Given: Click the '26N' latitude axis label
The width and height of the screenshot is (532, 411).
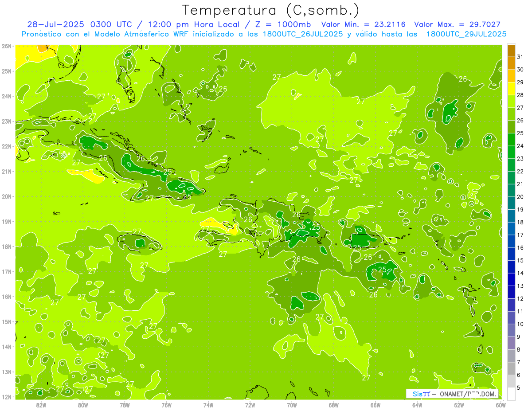Looking at the screenshot, I should [6, 46].
